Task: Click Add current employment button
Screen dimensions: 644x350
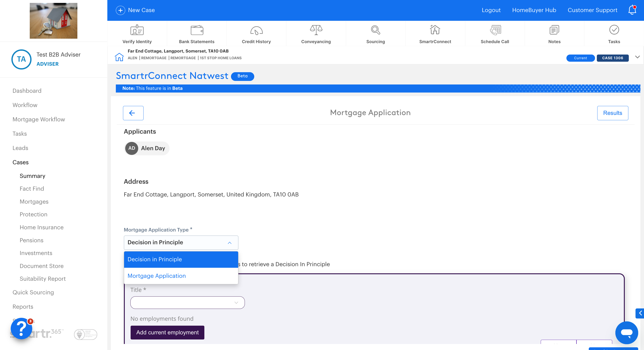Action: click(x=167, y=332)
